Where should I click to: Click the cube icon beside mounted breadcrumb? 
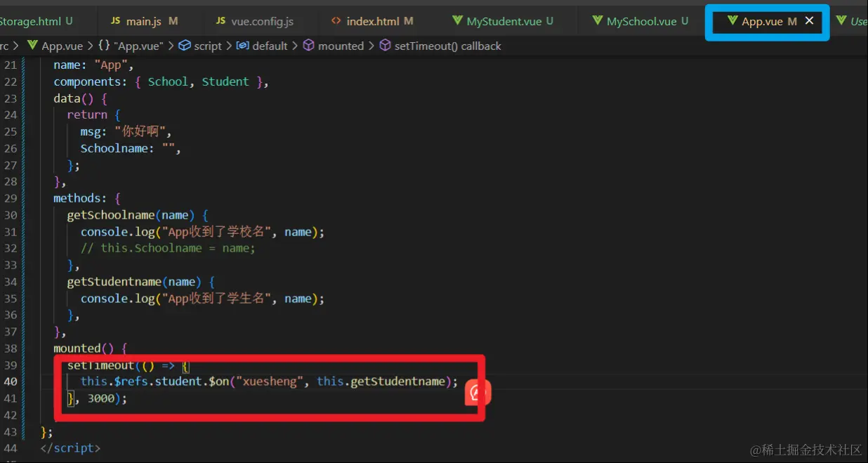pos(308,46)
